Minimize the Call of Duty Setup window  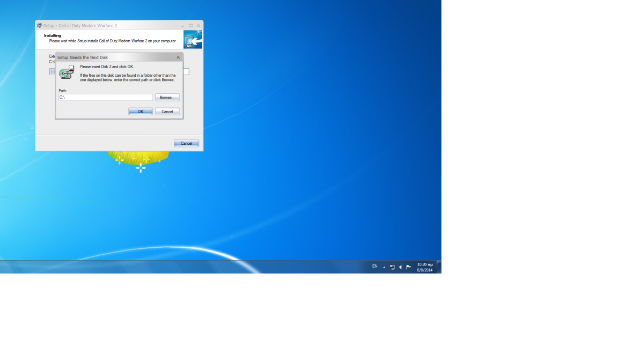coord(182,25)
